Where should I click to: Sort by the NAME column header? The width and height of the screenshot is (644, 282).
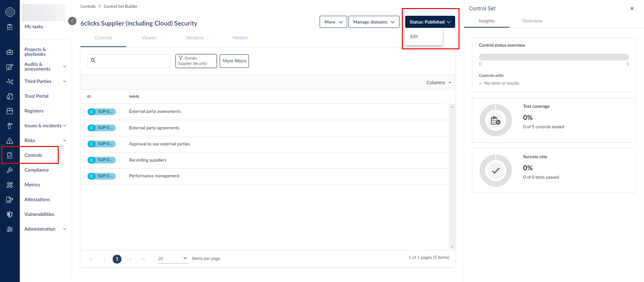[x=134, y=97]
